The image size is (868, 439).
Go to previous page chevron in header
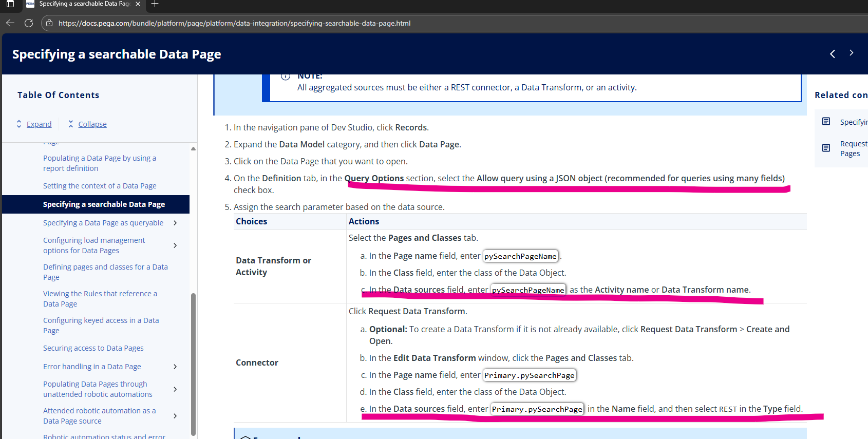point(833,54)
